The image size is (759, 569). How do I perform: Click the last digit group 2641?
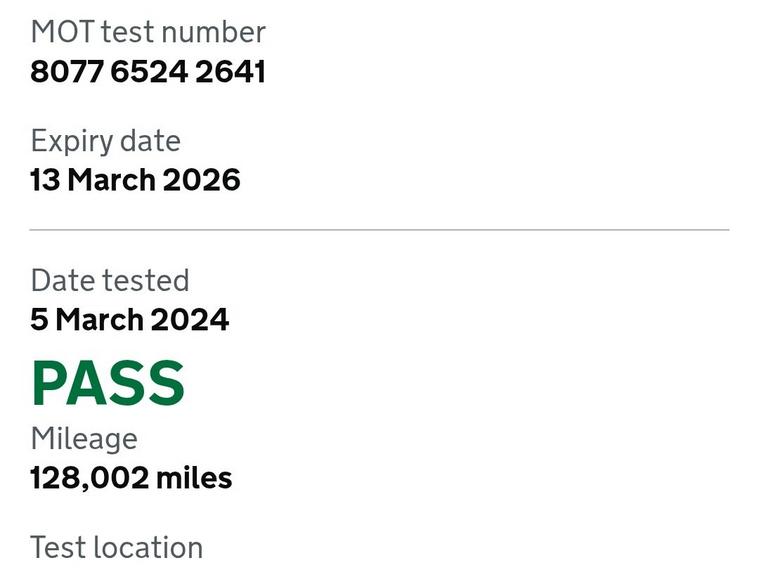tap(230, 72)
